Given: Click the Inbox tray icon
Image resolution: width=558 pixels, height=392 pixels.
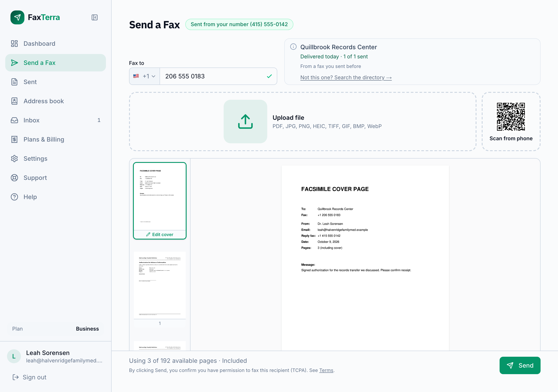Looking at the screenshot, I should click(x=14, y=120).
